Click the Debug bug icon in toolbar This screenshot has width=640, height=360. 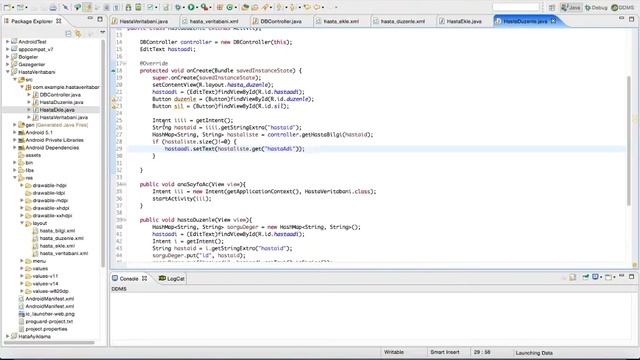(178, 7)
